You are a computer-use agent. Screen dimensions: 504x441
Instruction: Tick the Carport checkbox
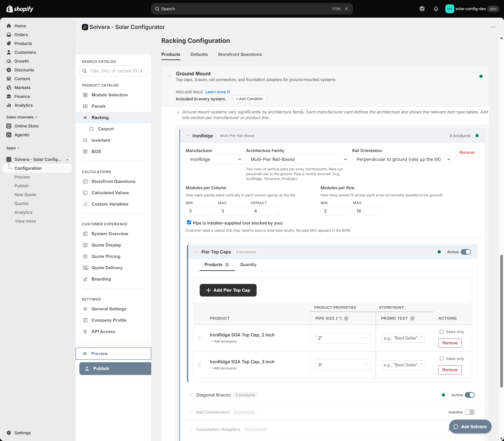pos(92,129)
